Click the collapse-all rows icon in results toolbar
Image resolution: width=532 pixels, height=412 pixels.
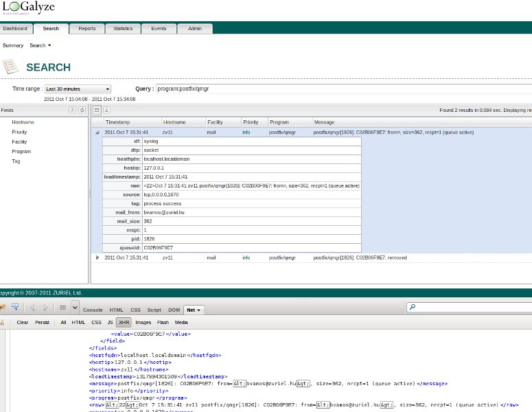(x=97, y=110)
